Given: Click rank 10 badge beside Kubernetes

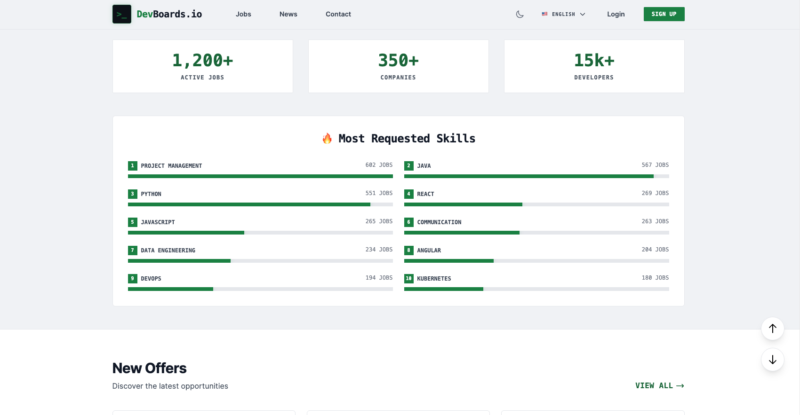Looking at the screenshot, I should pos(409,278).
